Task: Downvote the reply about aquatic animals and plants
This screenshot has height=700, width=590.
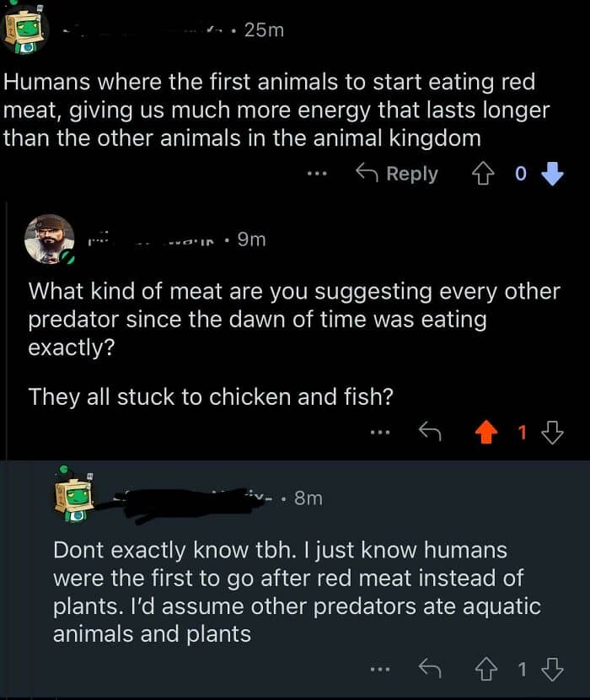Action: [552, 670]
